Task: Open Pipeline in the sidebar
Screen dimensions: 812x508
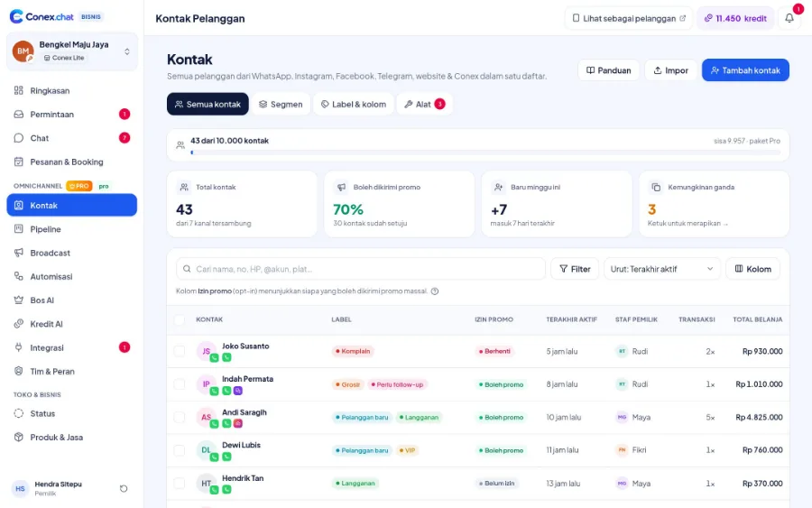Action: click(72, 229)
